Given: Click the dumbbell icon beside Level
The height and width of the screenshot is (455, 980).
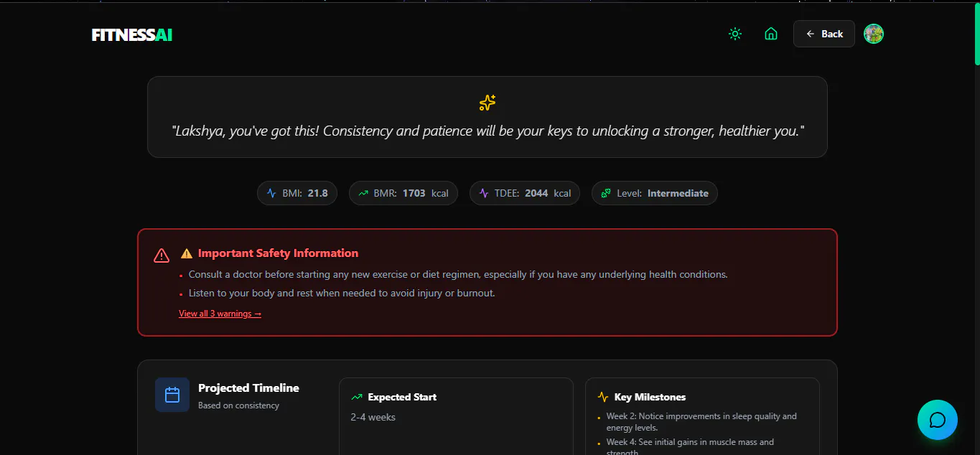Looking at the screenshot, I should pos(606,193).
